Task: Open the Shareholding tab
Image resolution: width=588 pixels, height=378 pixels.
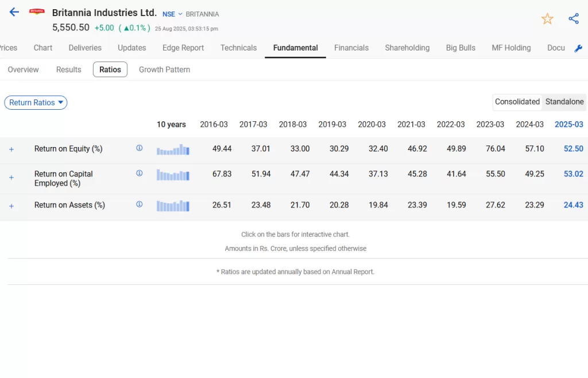Action: [407, 48]
